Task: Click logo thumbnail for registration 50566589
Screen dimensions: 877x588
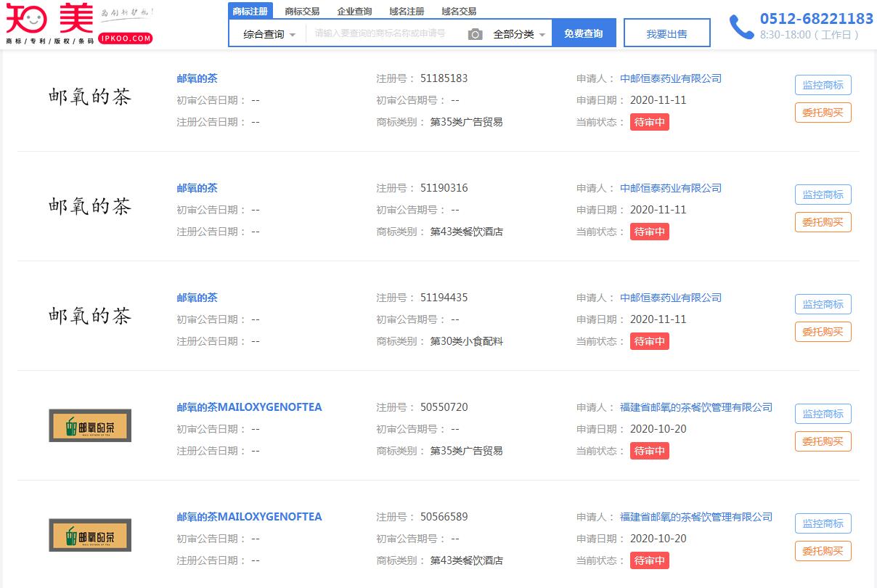Action: coord(90,535)
